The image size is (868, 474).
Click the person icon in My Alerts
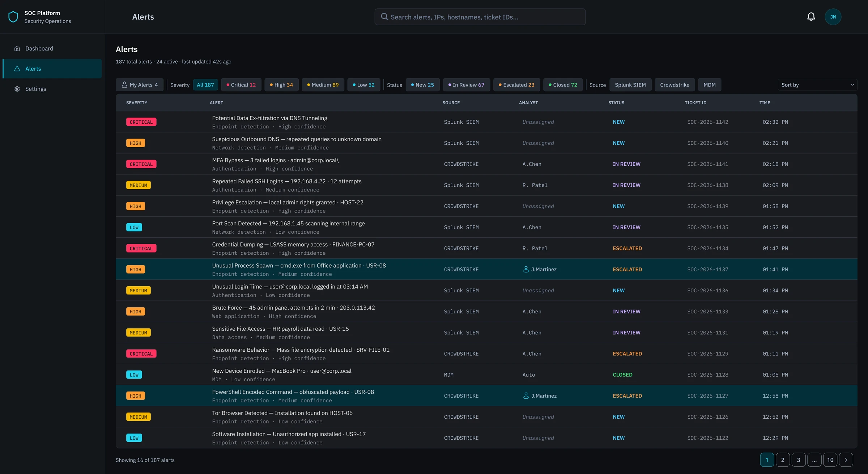(x=124, y=85)
